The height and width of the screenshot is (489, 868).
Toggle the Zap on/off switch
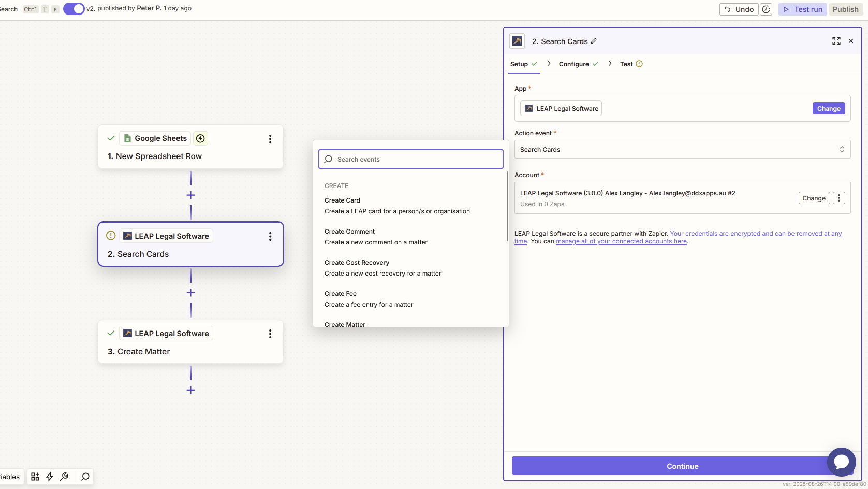coord(73,9)
